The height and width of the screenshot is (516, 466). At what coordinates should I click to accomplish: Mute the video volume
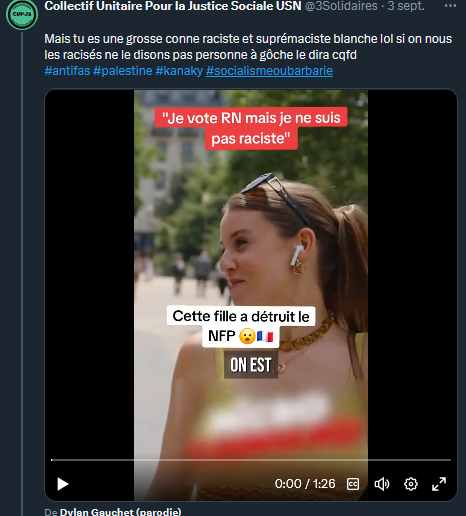click(382, 484)
